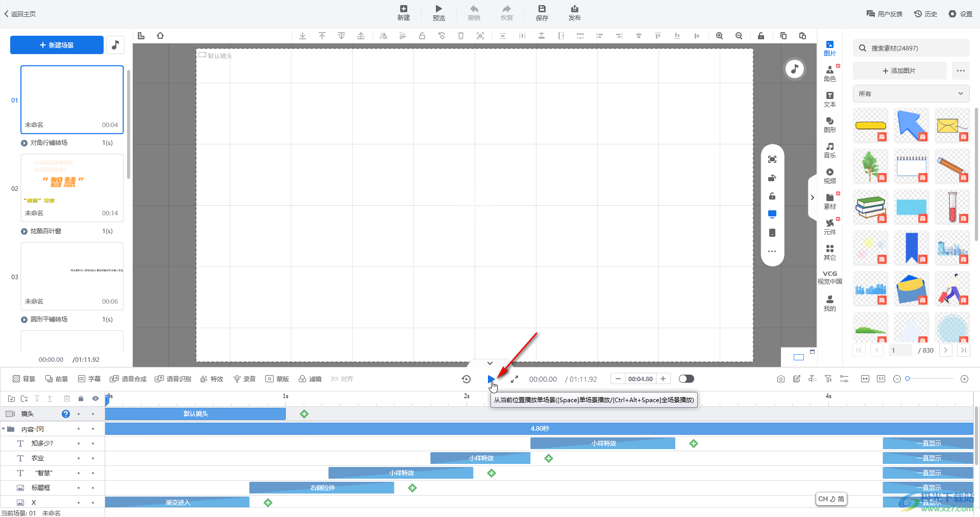
Task: Toggle the eye visibility icon in timeline header
Action: pyautogui.click(x=95, y=399)
